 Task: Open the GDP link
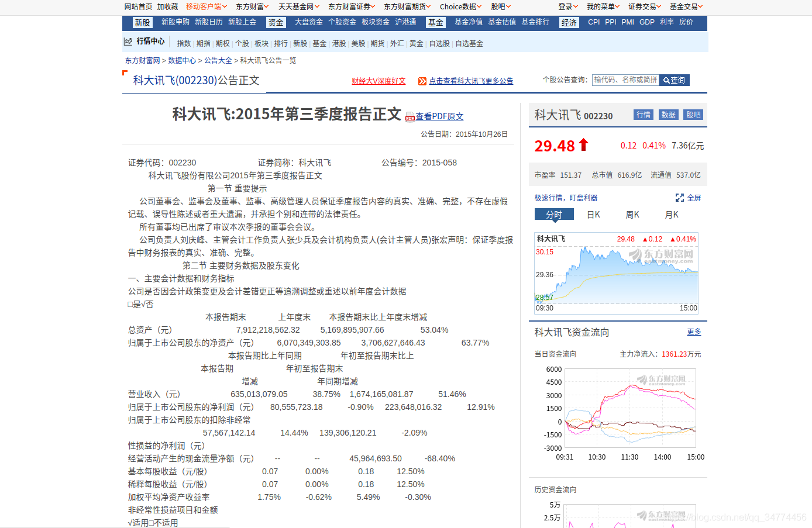click(647, 22)
